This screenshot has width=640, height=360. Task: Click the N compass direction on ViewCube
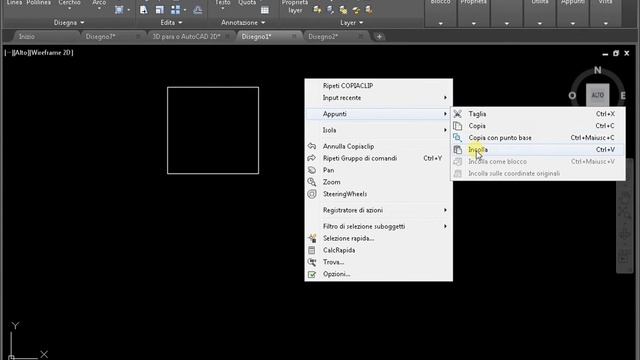coord(598,70)
